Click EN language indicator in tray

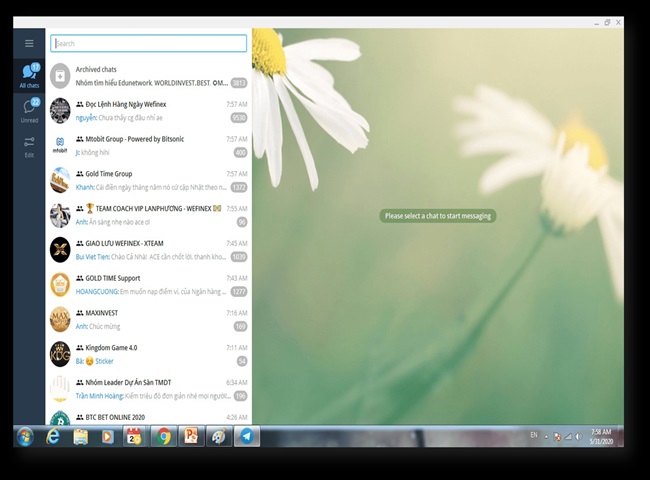(x=534, y=435)
